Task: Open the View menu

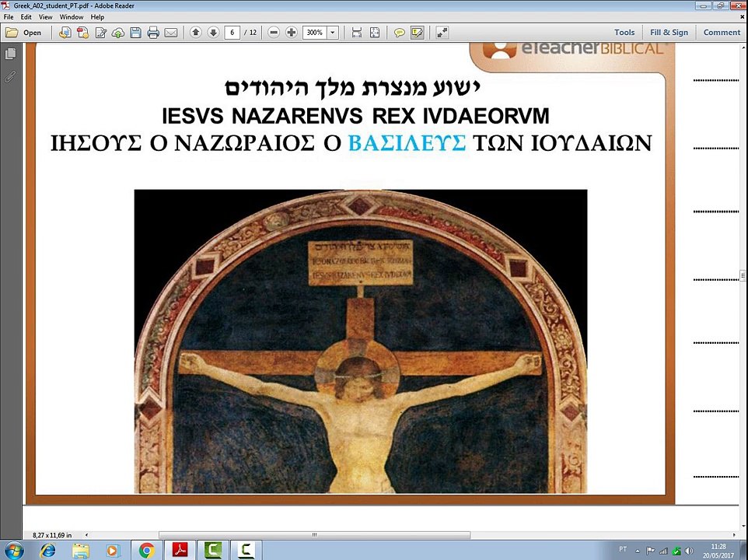Action: (x=45, y=16)
